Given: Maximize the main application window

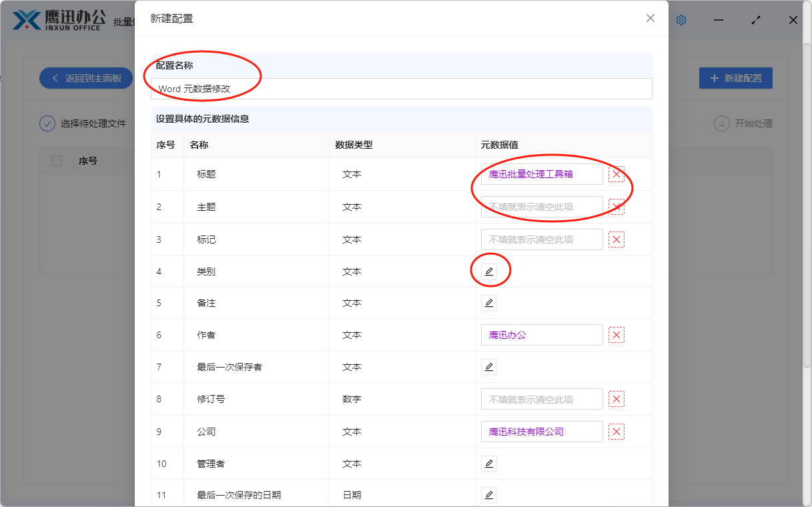Looking at the screenshot, I should (756, 20).
